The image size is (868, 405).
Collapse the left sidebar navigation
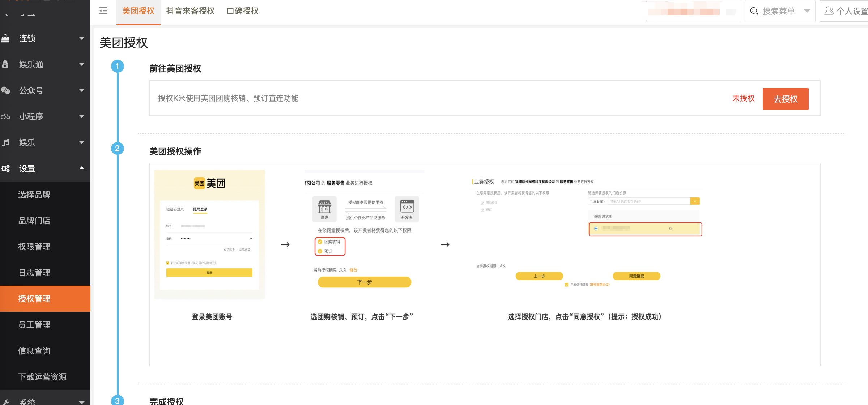point(103,11)
